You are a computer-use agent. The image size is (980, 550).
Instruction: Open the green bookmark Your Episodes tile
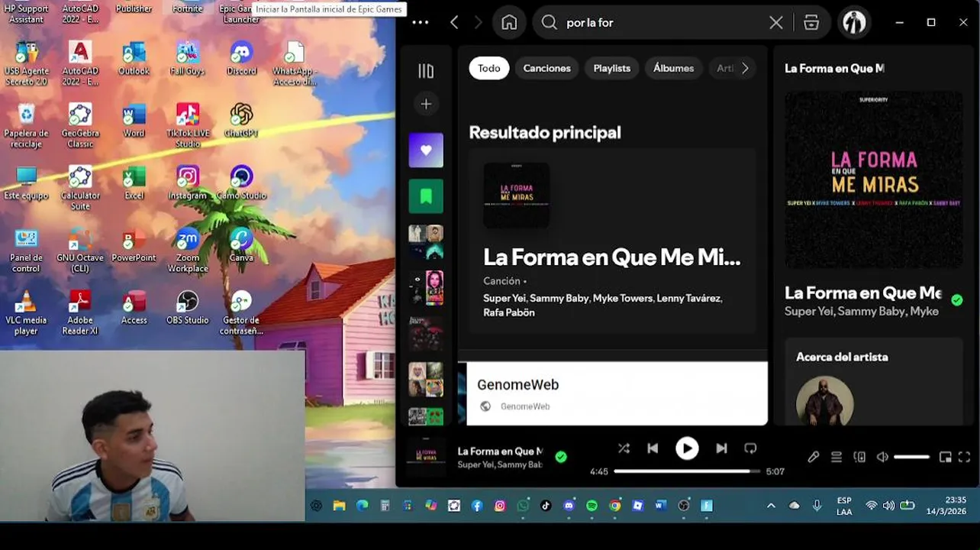426,196
